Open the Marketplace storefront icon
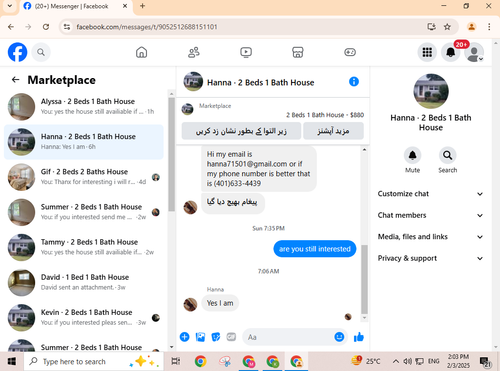The width and height of the screenshot is (500, 371). 298,52
